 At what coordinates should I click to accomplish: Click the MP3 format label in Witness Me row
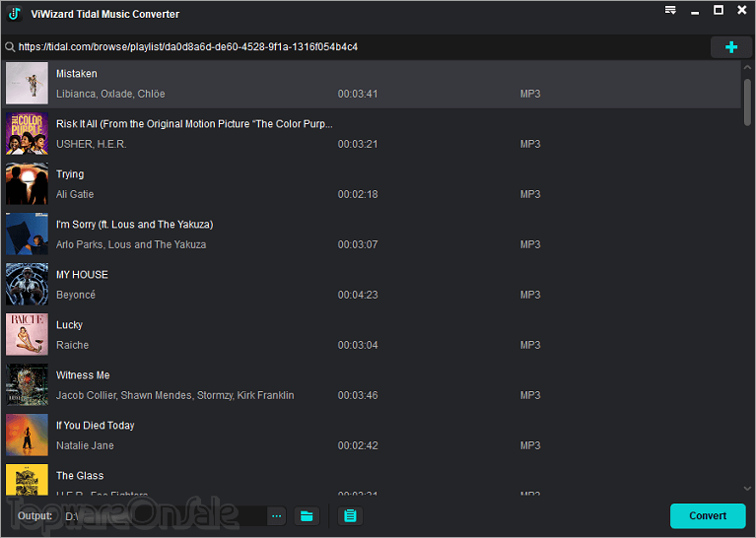point(530,395)
